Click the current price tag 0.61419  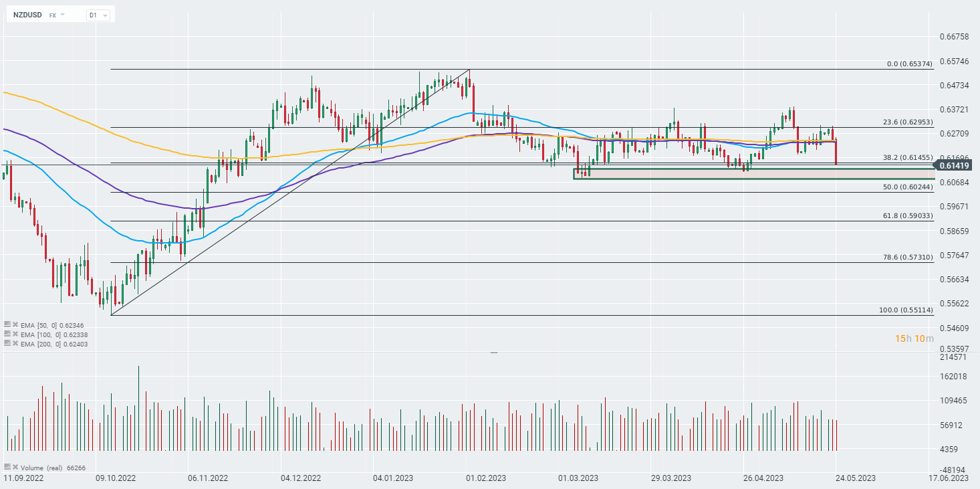[954, 165]
